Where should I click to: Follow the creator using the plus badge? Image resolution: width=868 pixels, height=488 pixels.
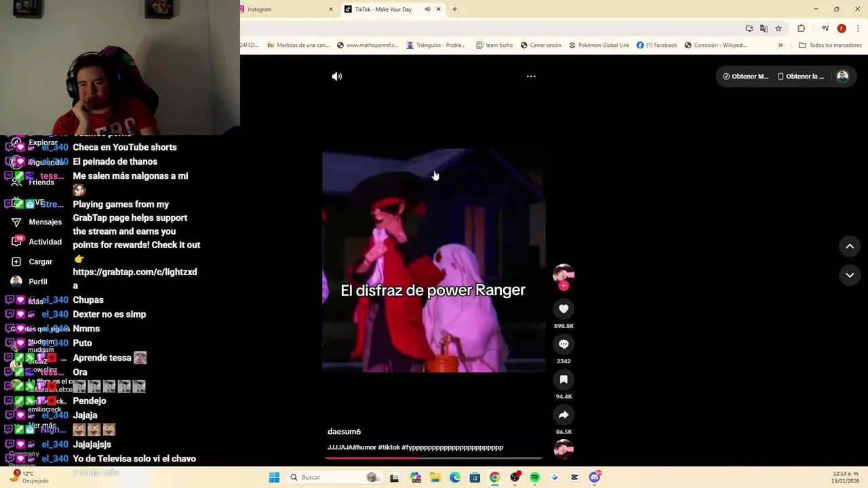(564, 286)
